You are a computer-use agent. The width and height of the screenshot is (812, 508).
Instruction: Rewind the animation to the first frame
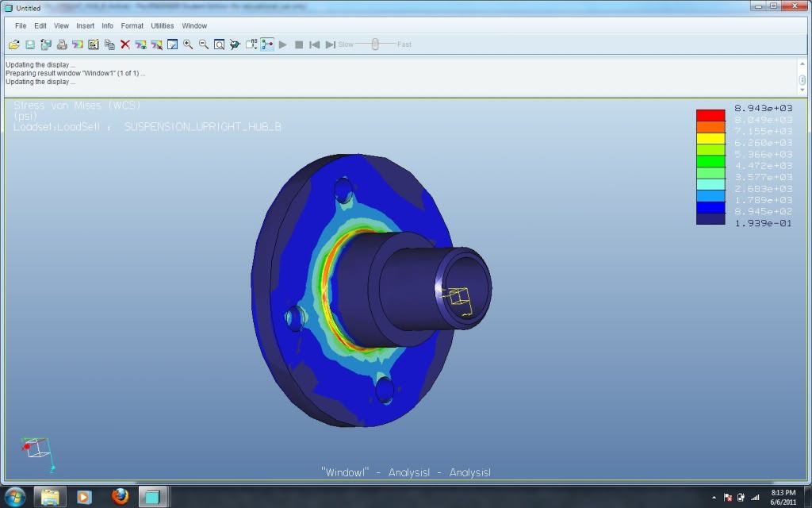tap(314, 44)
